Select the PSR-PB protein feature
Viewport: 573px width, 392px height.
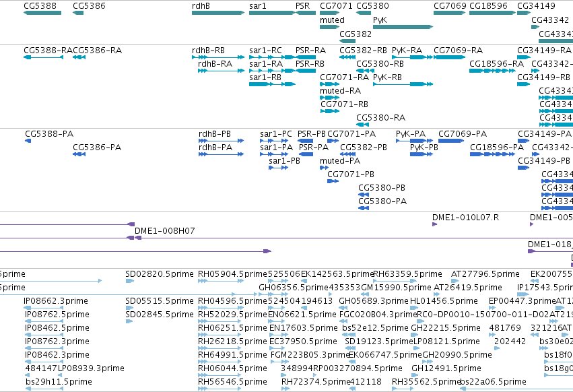[x=306, y=141]
